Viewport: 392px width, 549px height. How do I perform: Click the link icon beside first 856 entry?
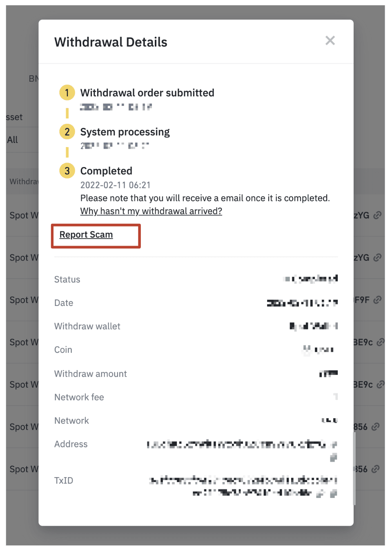pos(376,427)
